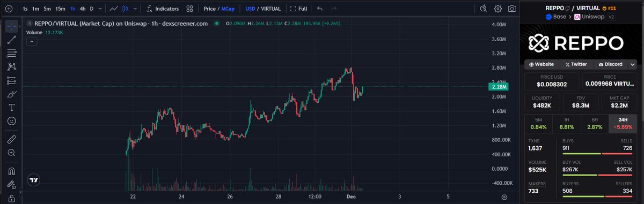Switch chart to MCap mode
Viewport: 644px width, 204px height.
228,9
